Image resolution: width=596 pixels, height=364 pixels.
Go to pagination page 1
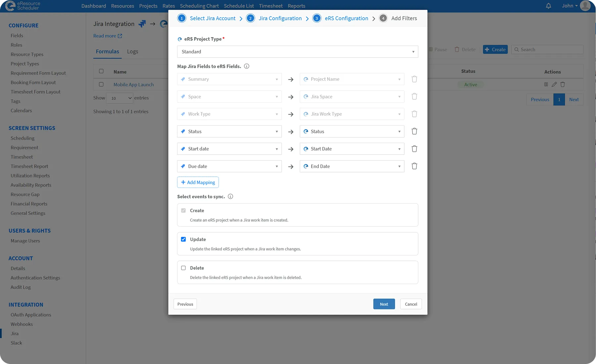pos(559,100)
